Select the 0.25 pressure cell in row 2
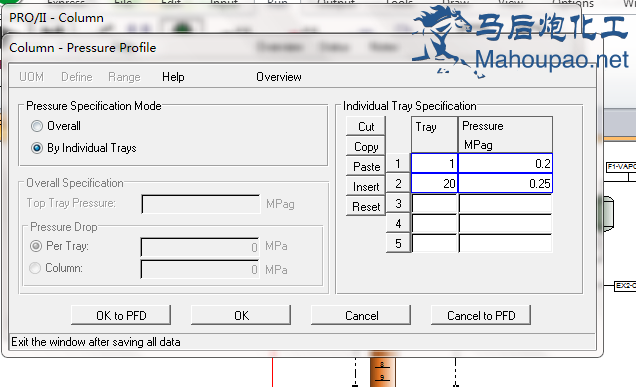Image resolution: width=636 pixels, height=387 pixels. tap(505, 183)
